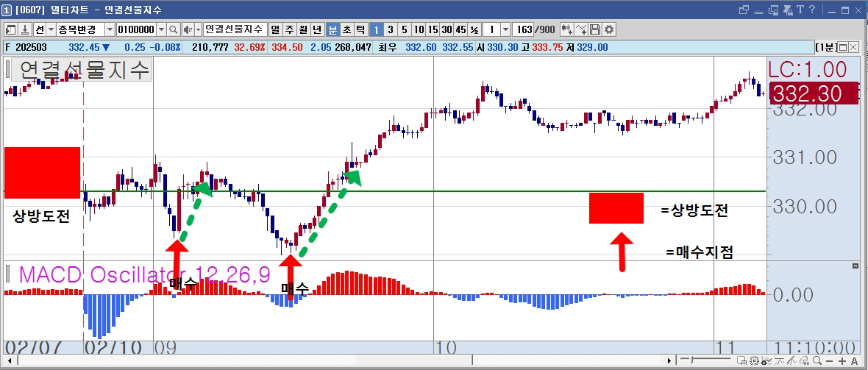The width and height of the screenshot is (868, 370).
Task: Expand the 0100000 code dropdown arrow
Action: pos(161,29)
